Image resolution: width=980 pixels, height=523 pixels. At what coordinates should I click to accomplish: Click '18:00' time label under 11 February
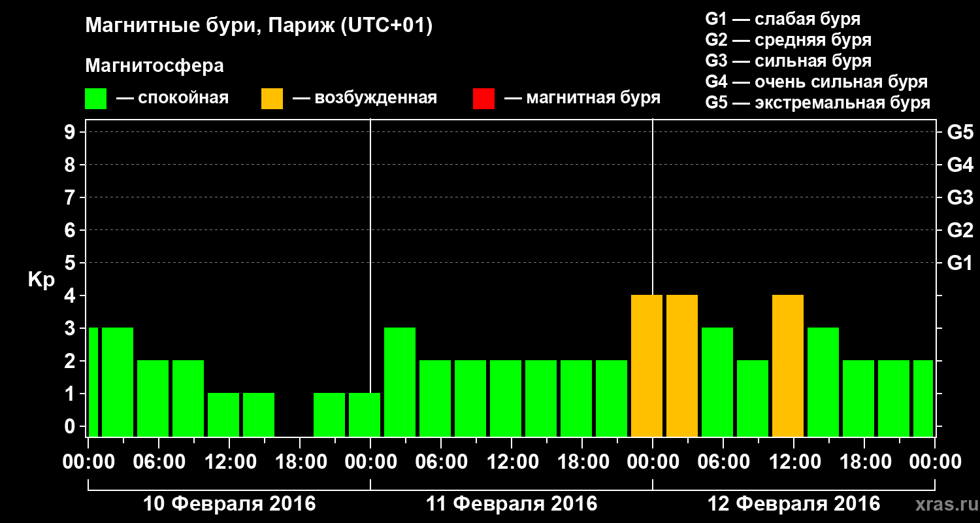point(582,462)
